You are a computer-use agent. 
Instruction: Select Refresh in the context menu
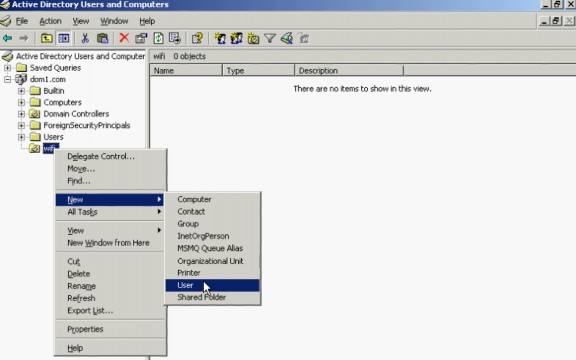pos(109,298)
